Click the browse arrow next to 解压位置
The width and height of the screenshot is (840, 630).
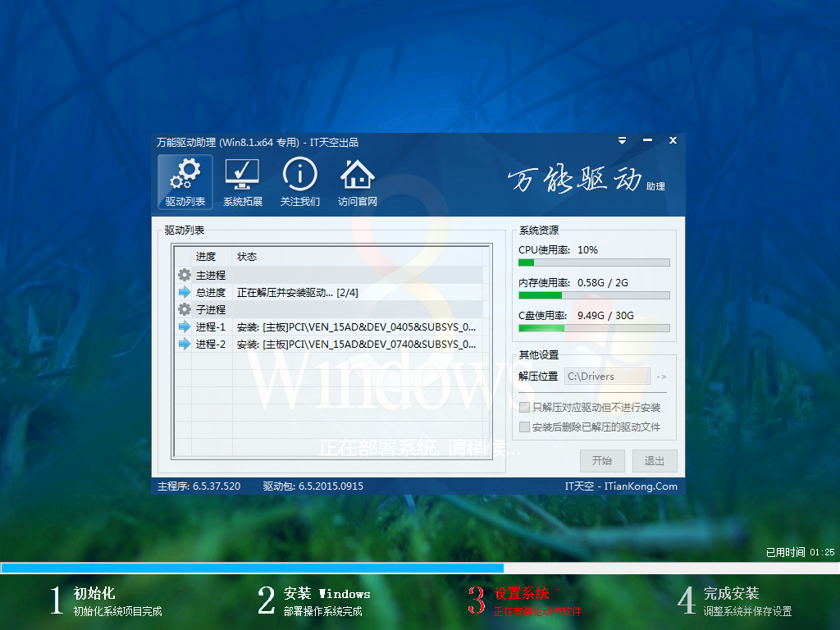[x=661, y=377]
